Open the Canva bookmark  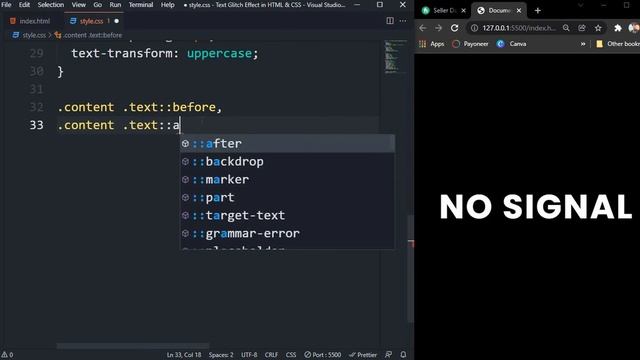tap(511, 44)
